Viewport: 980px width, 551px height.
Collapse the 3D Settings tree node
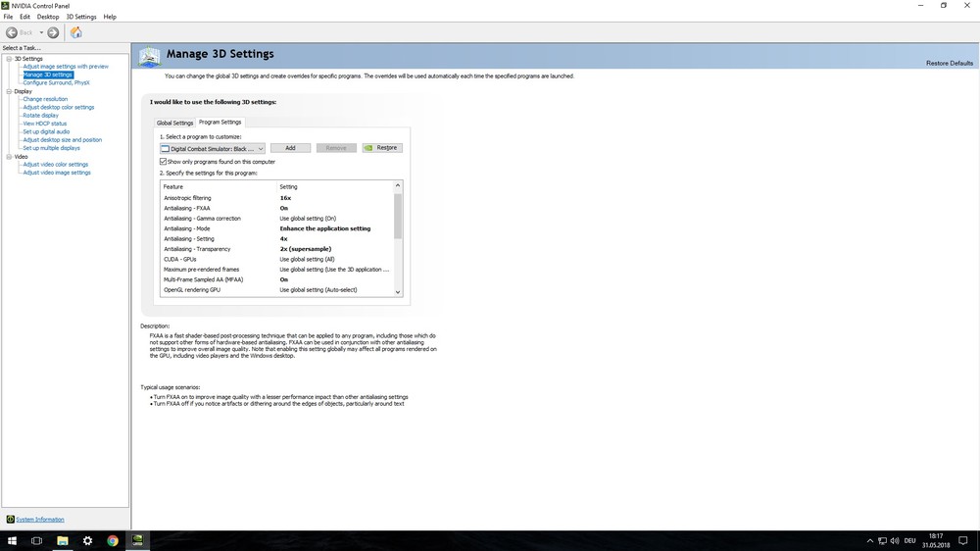point(10,58)
